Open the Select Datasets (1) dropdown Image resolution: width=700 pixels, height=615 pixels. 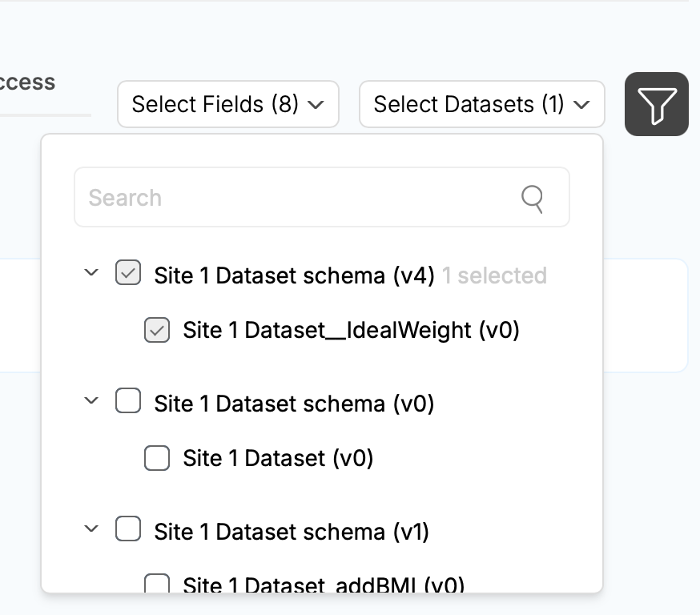[481, 104]
